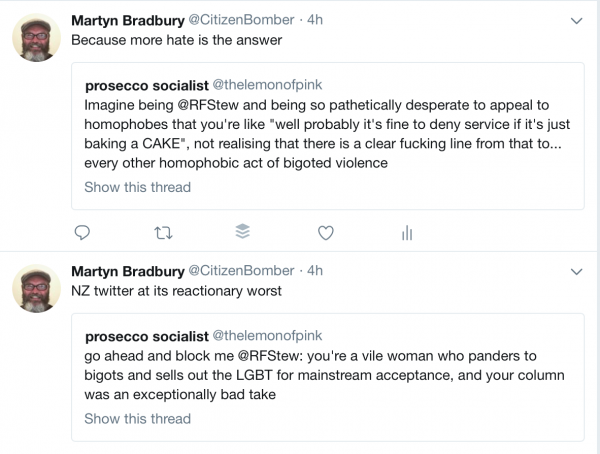Click Martyn Bradbury's avatar on second tweet

click(x=37, y=289)
